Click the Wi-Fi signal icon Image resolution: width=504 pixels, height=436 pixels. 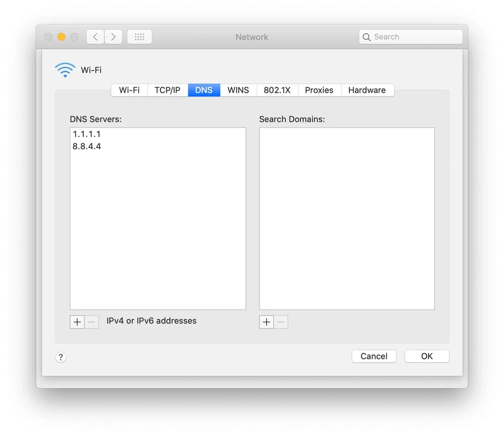[65, 70]
